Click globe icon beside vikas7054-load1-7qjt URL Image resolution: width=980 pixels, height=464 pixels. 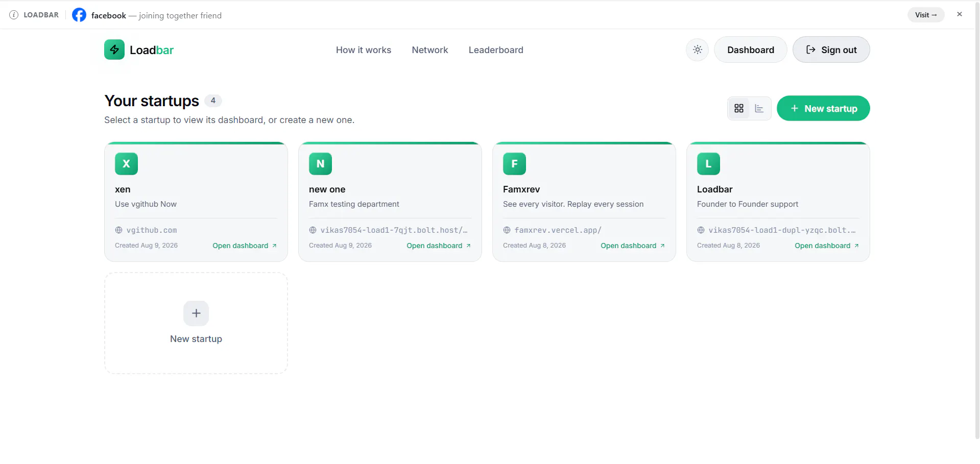(313, 230)
